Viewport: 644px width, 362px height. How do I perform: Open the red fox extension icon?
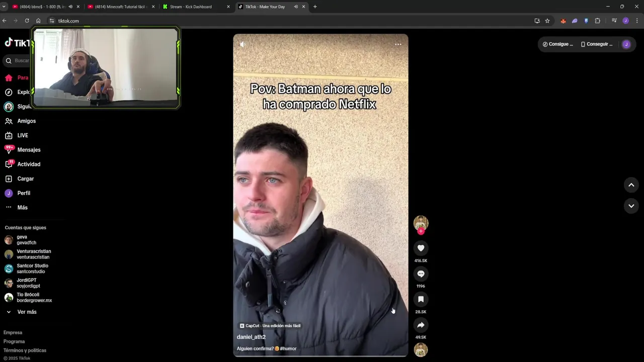[x=563, y=21]
